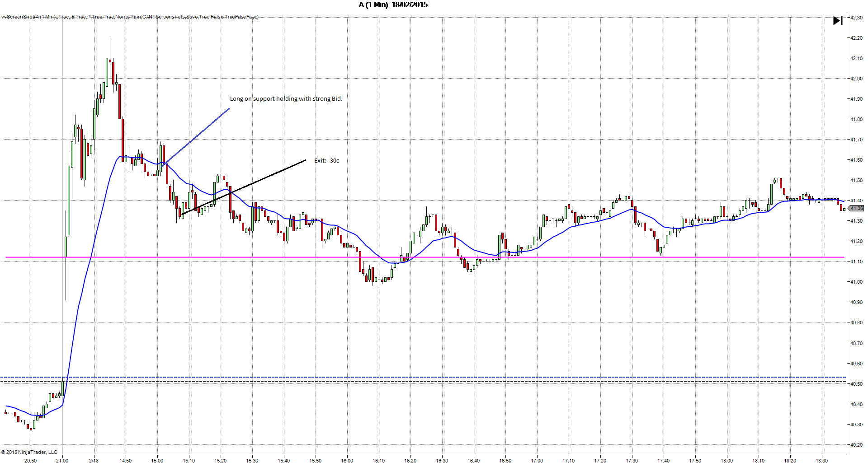Screen dimensions: 868x467
Task: Select the blue dashed horizontal line near 40.53
Action: click(x=423, y=377)
